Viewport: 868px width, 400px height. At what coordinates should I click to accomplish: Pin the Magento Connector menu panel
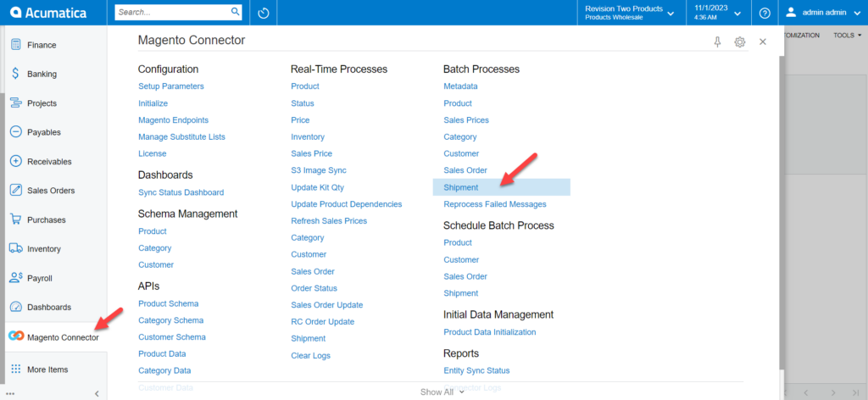coord(717,42)
